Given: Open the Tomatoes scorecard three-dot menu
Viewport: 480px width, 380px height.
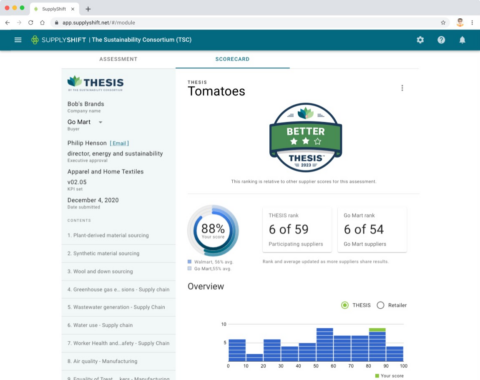Looking at the screenshot, I should 402,88.
